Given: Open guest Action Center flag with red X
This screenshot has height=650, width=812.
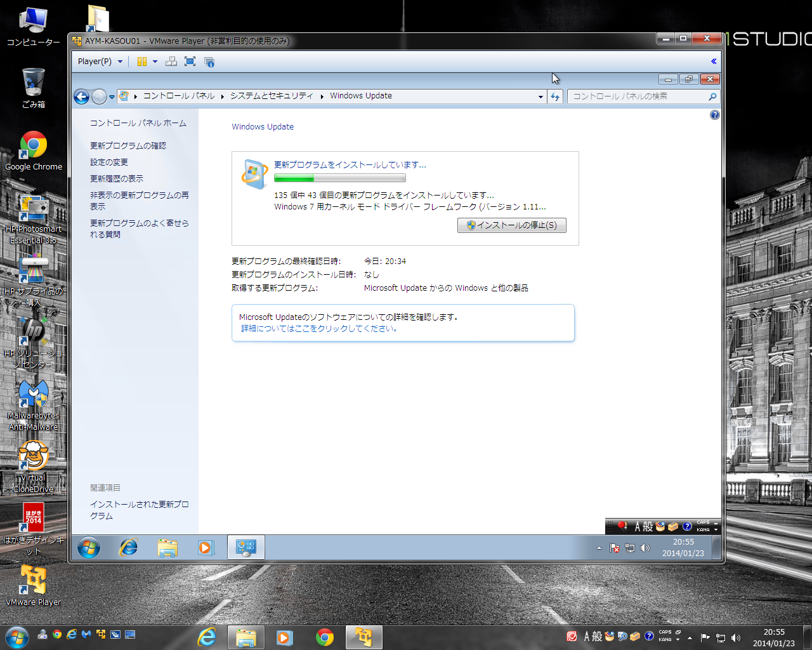Looking at the screenshot, I should click(615, 548).
